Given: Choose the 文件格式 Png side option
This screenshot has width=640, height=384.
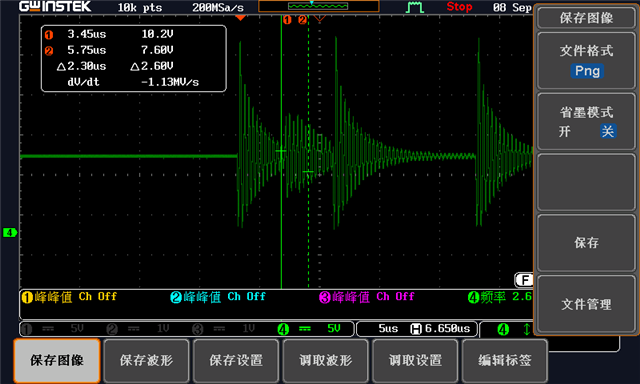Looking at the screenshot, I should tap(587, 61).
